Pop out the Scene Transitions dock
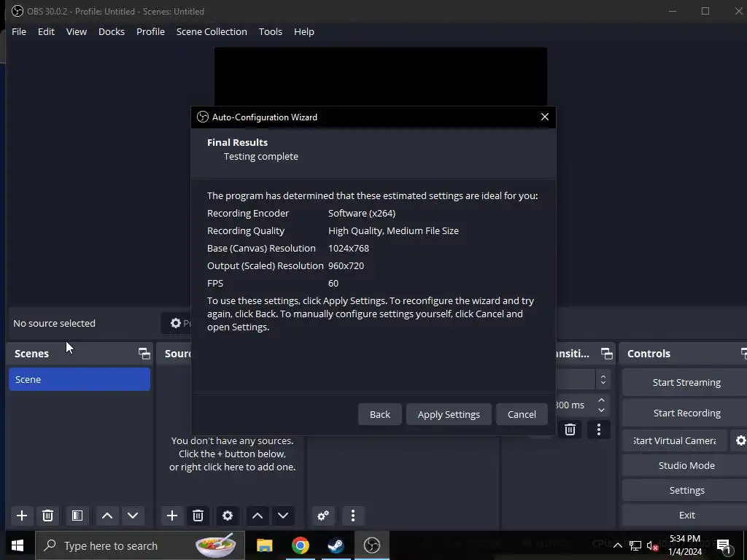 pos(606,354)
